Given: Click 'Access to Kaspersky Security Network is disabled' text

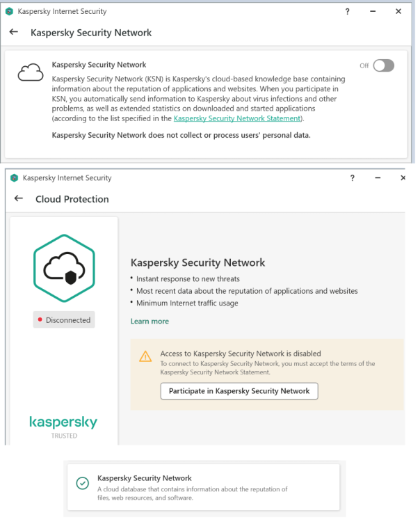Looking at the screenshot, I should coord(241,354).
